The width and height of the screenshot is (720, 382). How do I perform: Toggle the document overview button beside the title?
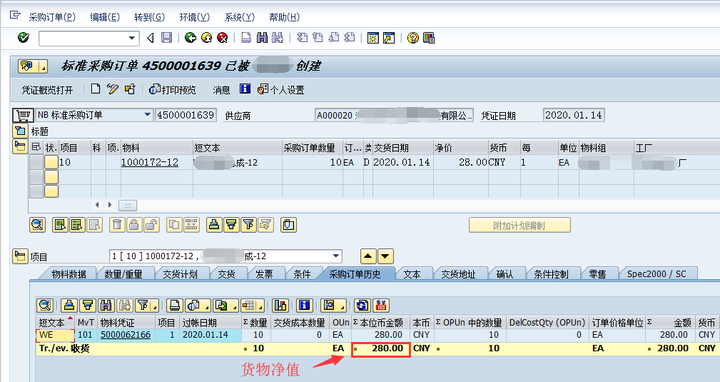click(x=32, y=66)
